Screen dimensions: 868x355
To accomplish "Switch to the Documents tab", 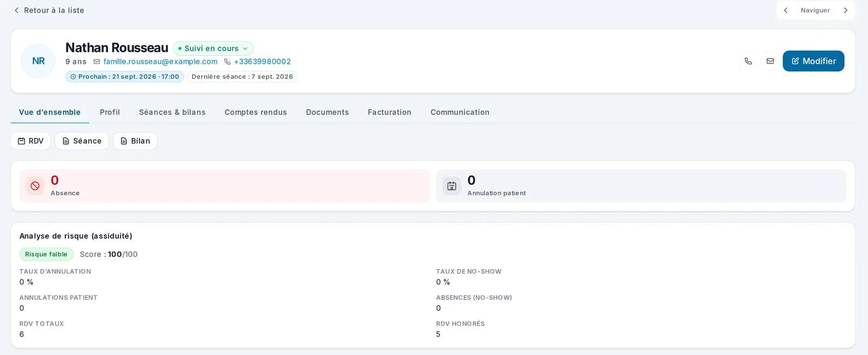I will 327,112.
